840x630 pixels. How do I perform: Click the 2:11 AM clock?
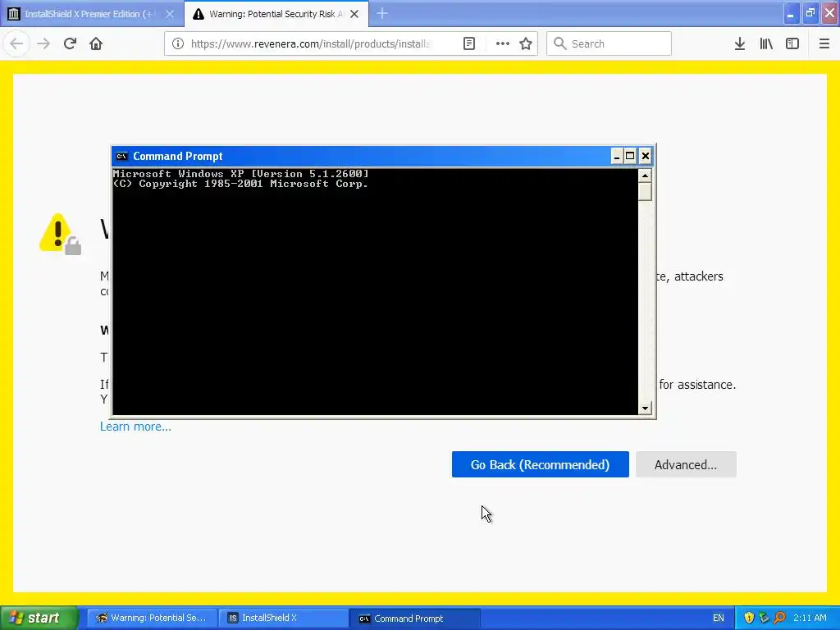[810, 619]
